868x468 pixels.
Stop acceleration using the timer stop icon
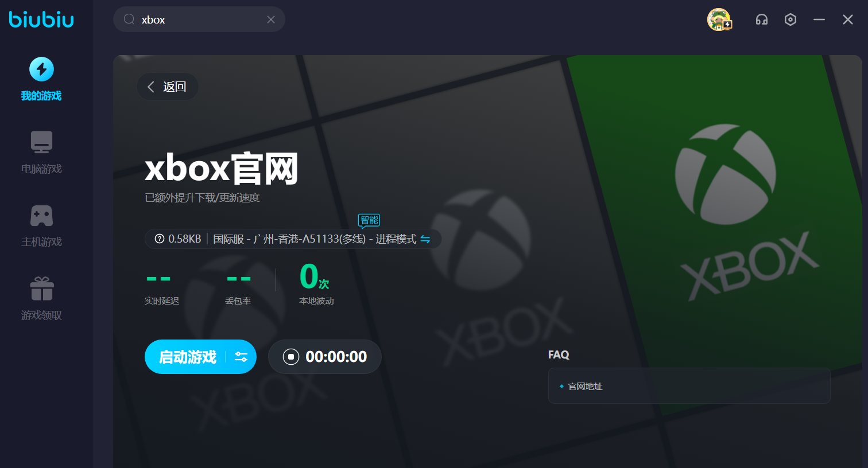tap(291, 357)
